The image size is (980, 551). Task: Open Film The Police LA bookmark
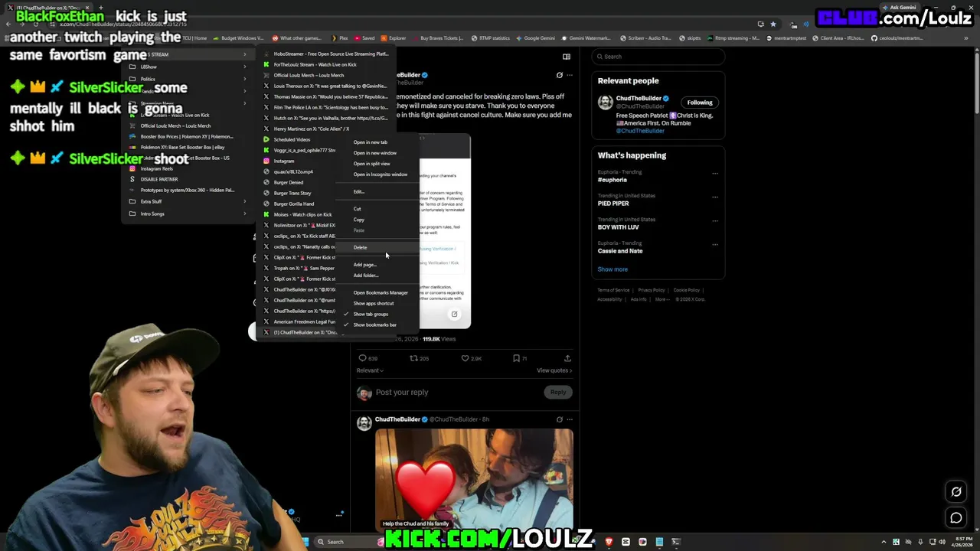tap(326, 107)
